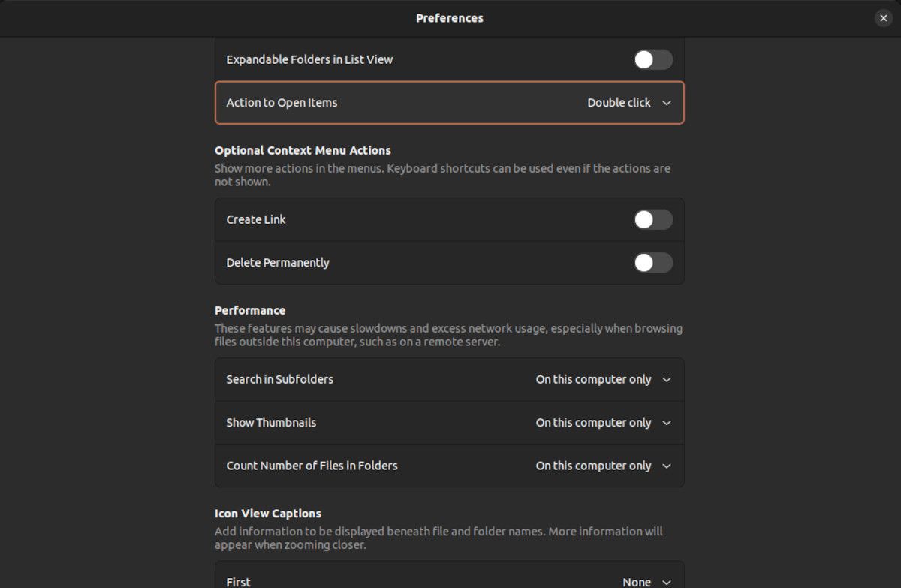This screenshot has height=588, width=901.
Task: Click the Show Thumbnails row label
Action: click(x=271, y=423)
